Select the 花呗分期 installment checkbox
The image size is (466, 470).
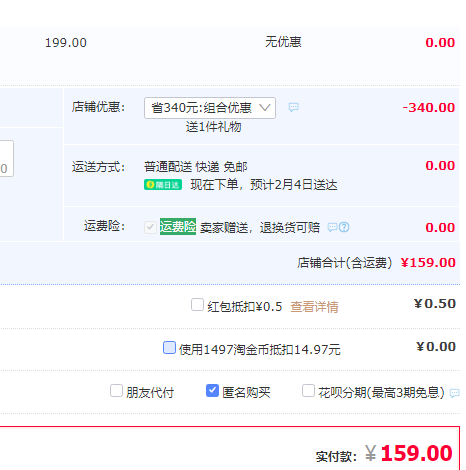(308, 390)
